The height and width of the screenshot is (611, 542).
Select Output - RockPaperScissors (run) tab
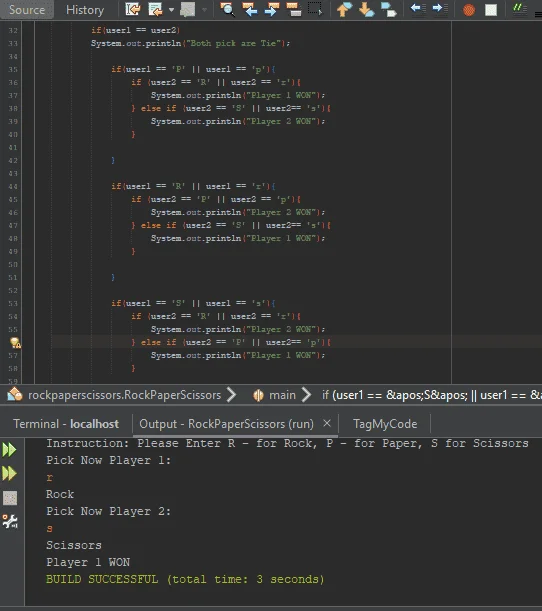(x=226, y=424)
